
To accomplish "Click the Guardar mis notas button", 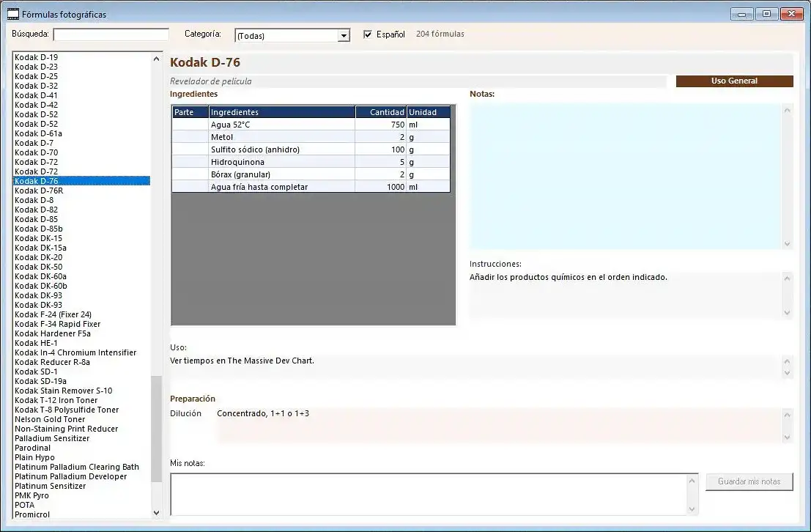I will tap(749, 481).
